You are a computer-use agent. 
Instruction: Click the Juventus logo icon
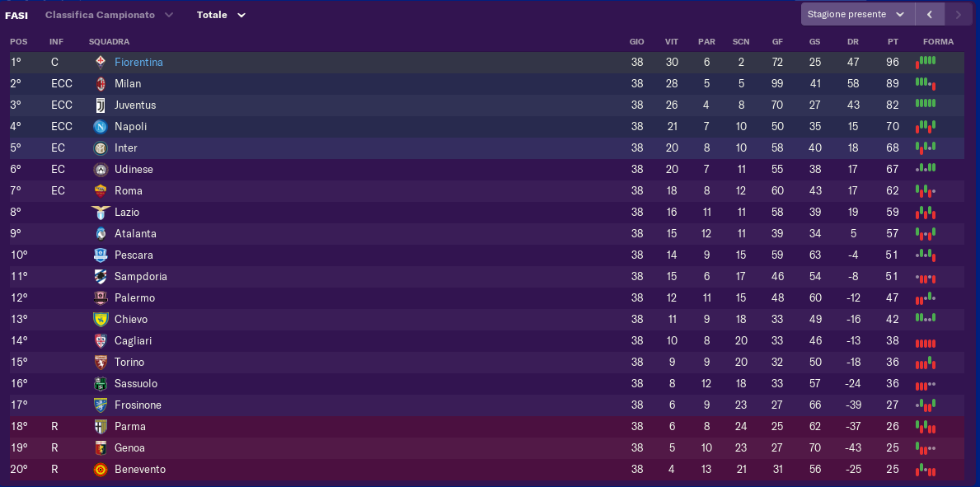click(x=100, y=105)
